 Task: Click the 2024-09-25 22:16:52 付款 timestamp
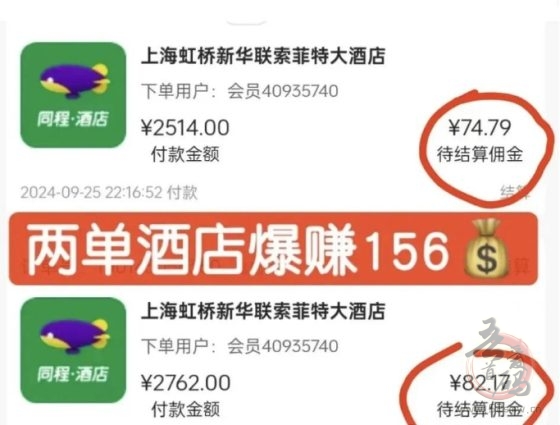coord(109,192)
